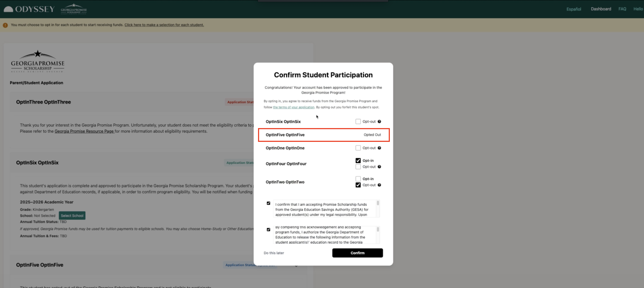This screenshot has width=644, height=288.
Task: Click 'OptInSix OptInSix' card heading on page
Action: tap(37, 163)
